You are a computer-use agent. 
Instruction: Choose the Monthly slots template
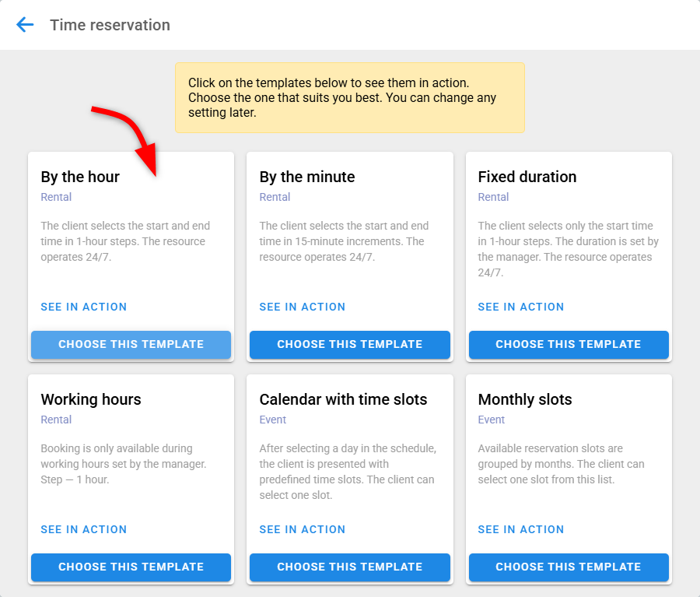[568, 567]
